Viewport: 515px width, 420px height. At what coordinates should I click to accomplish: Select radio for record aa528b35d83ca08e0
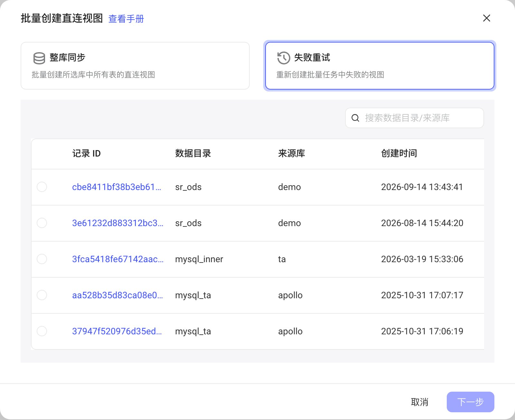42,295
